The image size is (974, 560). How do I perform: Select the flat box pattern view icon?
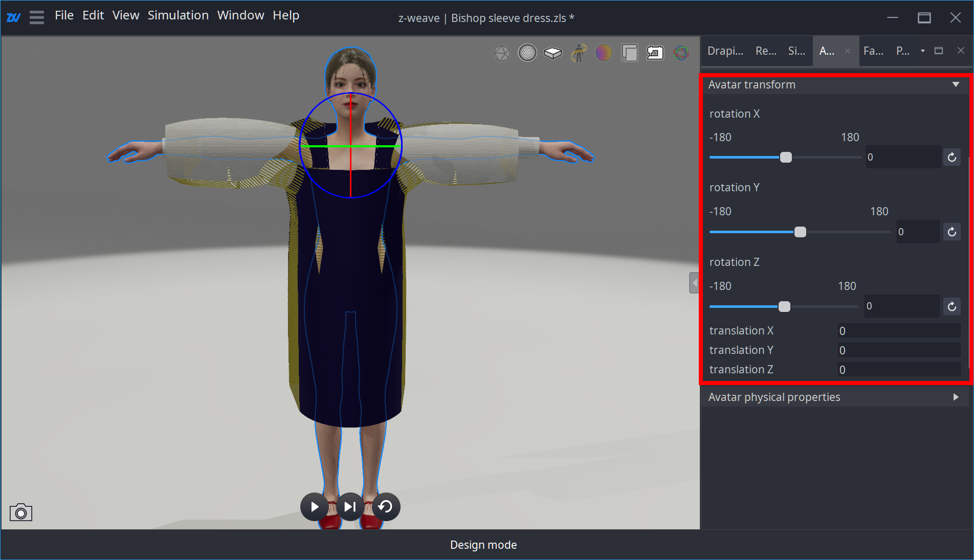(553, 53)
